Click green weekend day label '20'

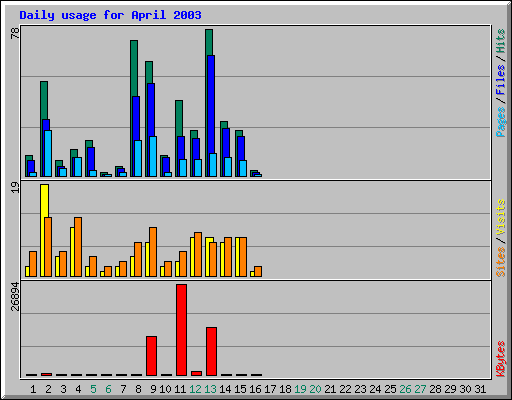click(315, 389)
